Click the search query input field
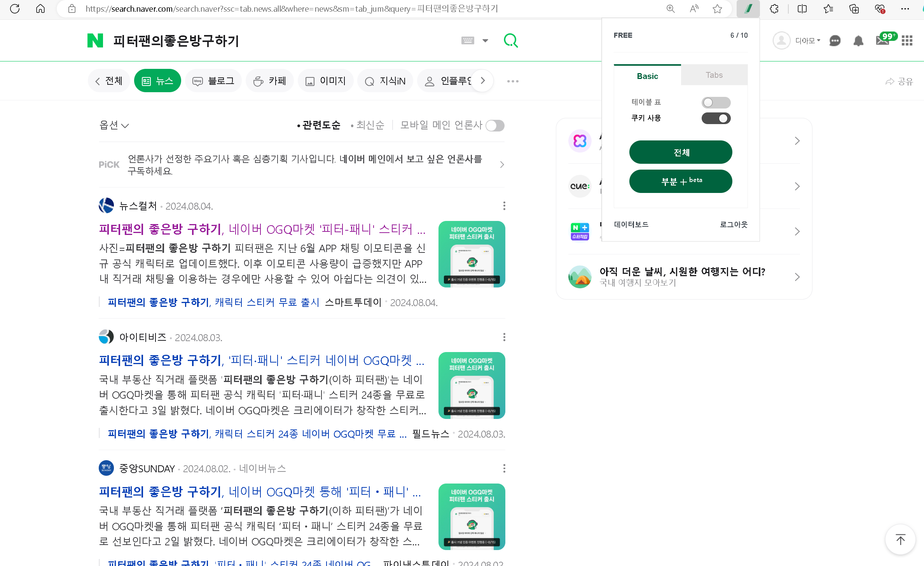The height and width of the screenshot is (566, 924). (x=284, y=40)
